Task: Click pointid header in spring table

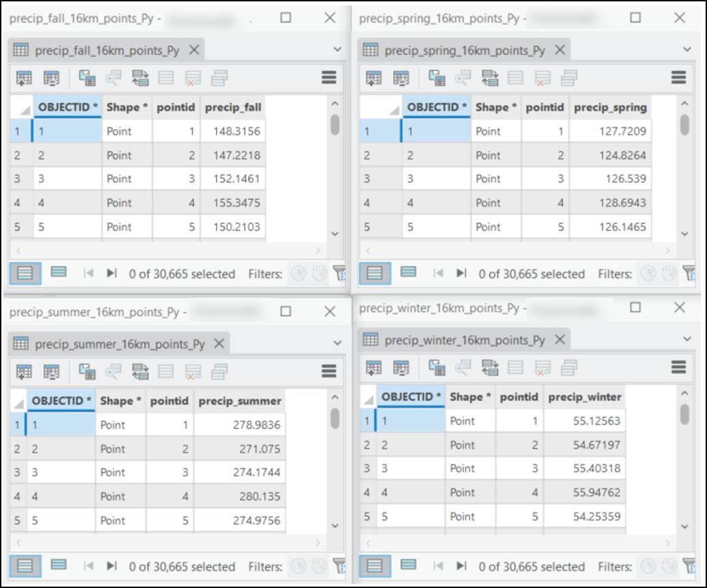Action: 544,107
